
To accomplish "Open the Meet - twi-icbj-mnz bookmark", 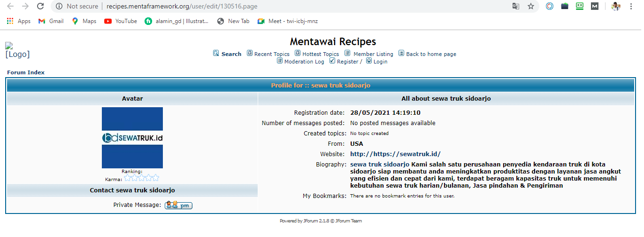I will point(288,21).
